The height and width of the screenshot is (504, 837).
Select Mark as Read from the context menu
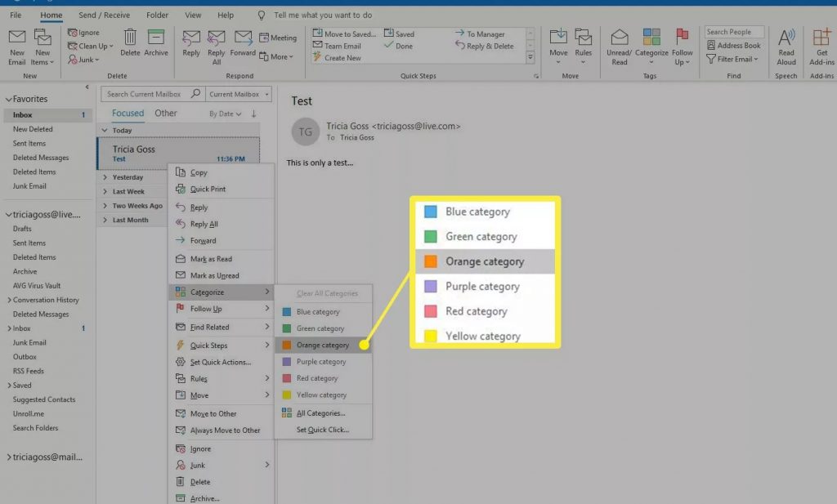pos(213,258)
